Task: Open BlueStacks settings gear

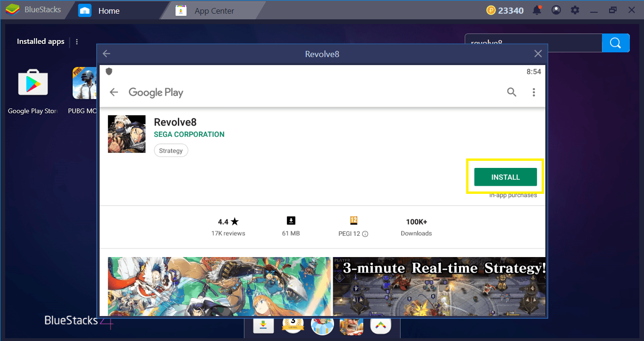Action: (575, 10)
